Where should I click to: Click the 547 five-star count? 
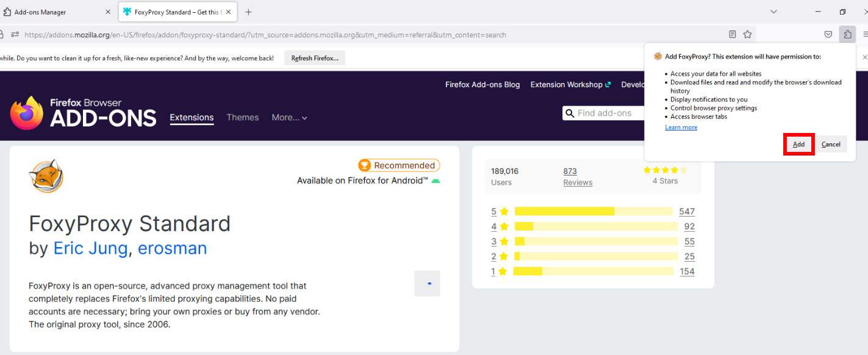pyautogui.click(x=687, y=212)
